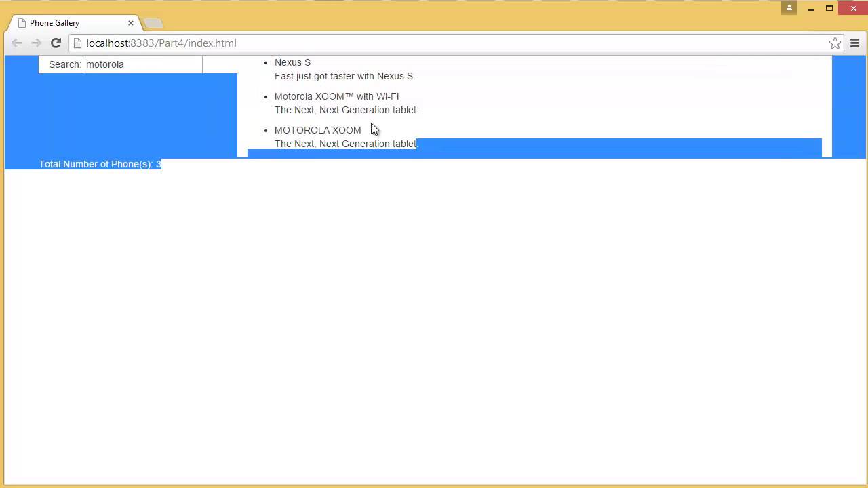Viewport: 868px width, 488px height.
Task: Close the Phone Gallery tab
Action: (131, 23)
